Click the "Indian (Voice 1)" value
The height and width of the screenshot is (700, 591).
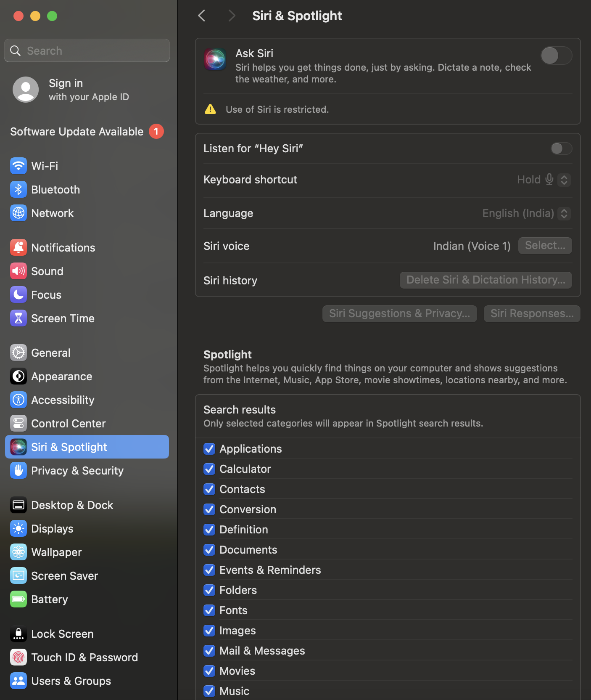472,246
